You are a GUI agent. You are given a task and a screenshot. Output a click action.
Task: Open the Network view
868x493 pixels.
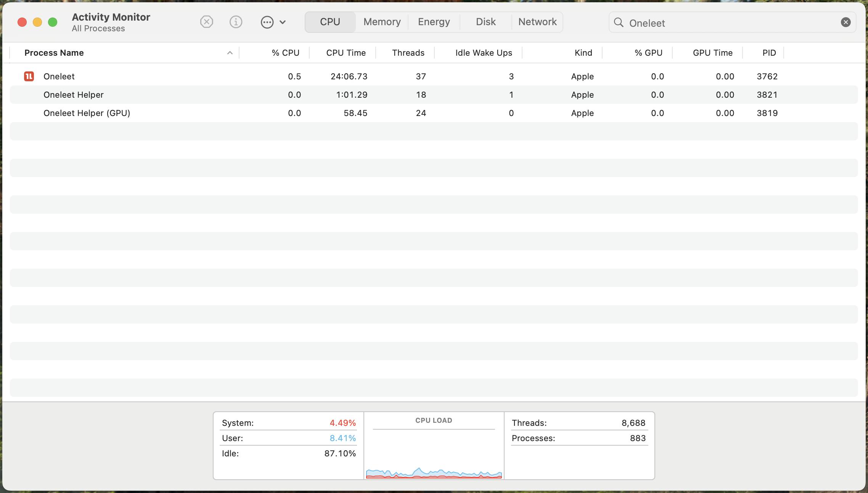pos(537,22)
